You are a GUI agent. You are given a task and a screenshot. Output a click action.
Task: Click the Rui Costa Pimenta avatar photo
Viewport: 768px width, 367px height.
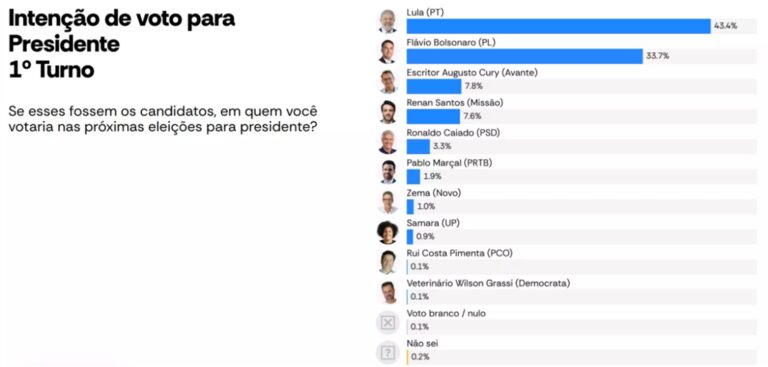[387, 262]
